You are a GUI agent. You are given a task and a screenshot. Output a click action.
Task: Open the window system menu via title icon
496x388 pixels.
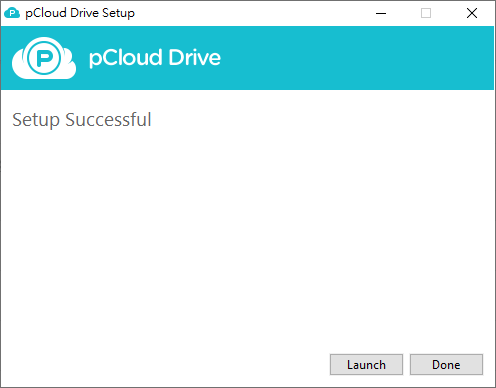pyautogui.click(x=12, y=13)
